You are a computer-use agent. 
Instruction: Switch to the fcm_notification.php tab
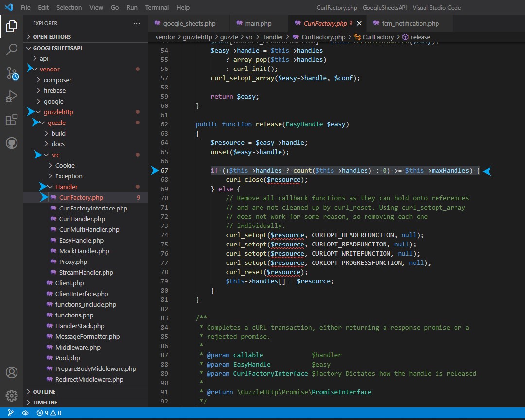[x=411, y=23]
